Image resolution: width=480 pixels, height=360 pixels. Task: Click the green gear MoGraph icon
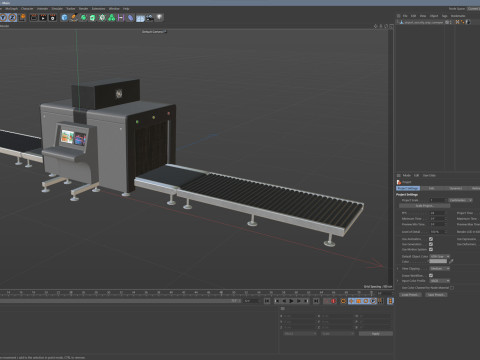pyautogui.click(x=102, y=18)
